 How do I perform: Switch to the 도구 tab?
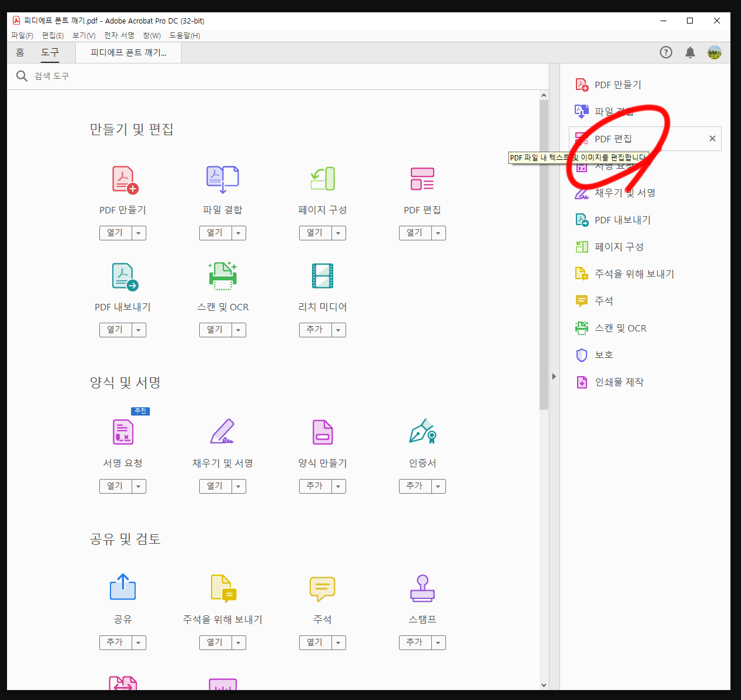[x=50, y=52]
